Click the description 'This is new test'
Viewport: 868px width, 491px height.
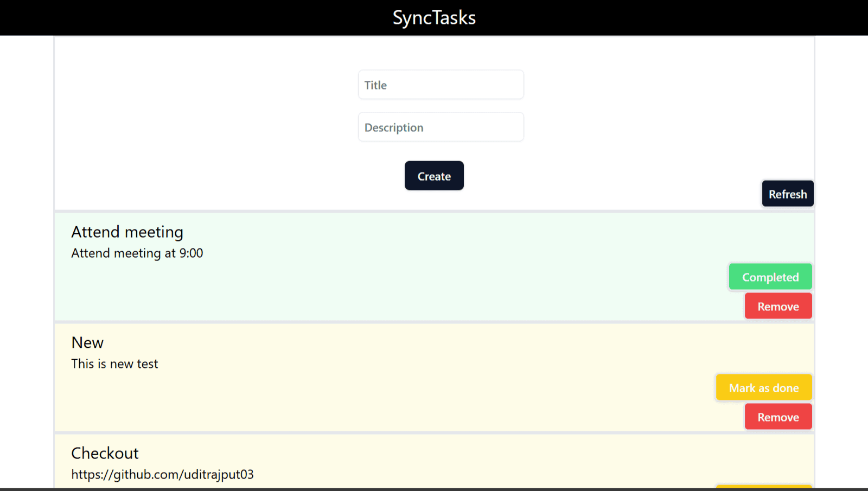point(114,364)
